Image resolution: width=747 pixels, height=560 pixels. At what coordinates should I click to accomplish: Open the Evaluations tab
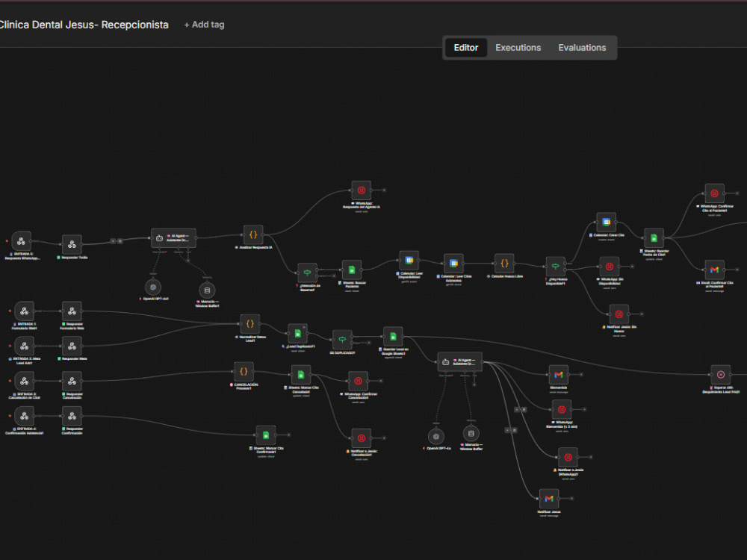582,48
